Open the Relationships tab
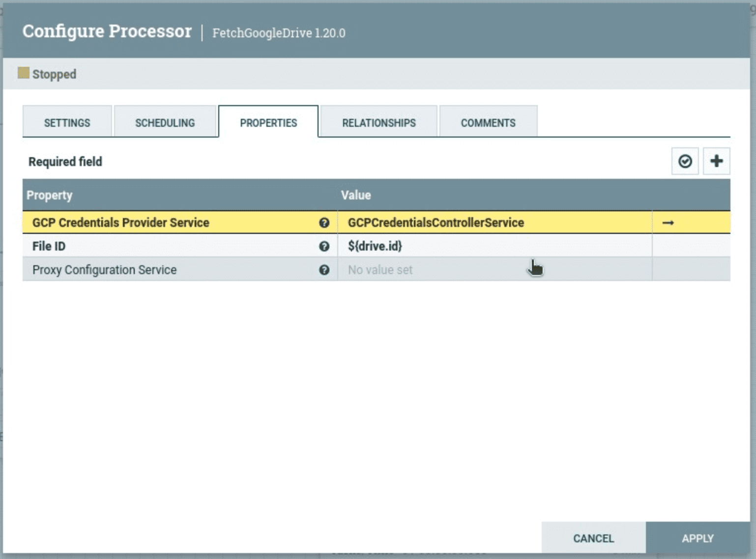The width and height of the screenshot is (756, 559). [x=378, y=122]
